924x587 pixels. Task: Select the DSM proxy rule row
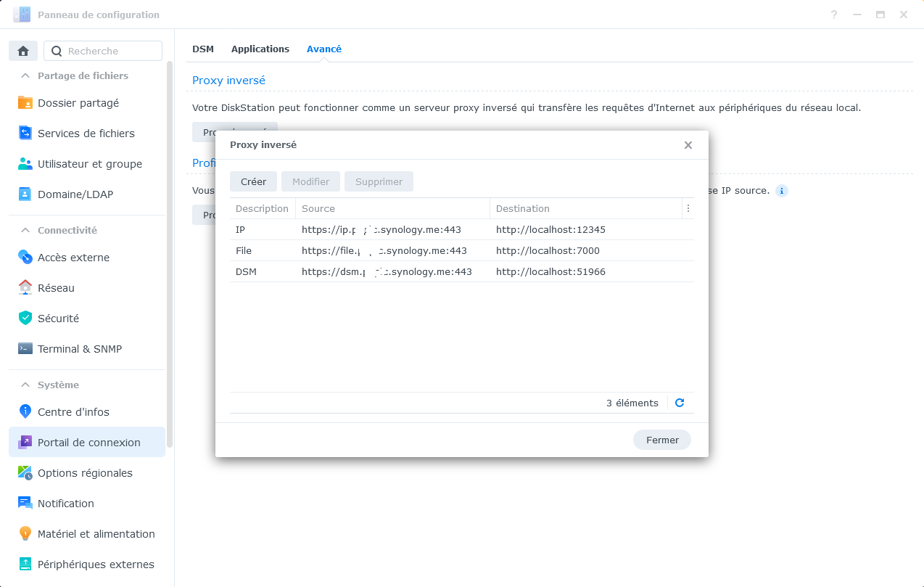(x=462, y=272)
